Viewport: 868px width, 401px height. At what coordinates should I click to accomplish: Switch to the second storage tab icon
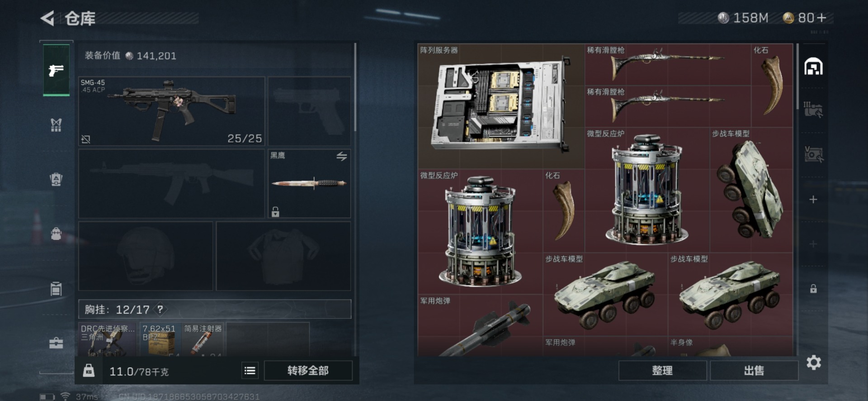pyautogui.click(x=813, y=110)
